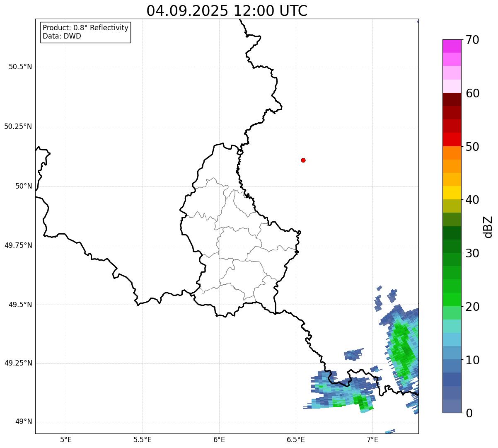Pick the yellow colorbar swatch above 40
Screen dimensions: 498x448
tap(452, 193)
